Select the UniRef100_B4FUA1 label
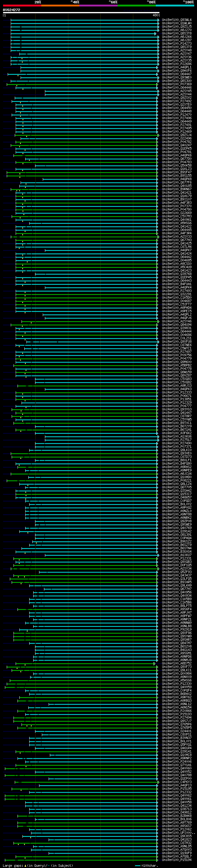197x868 pixels. 177,285
